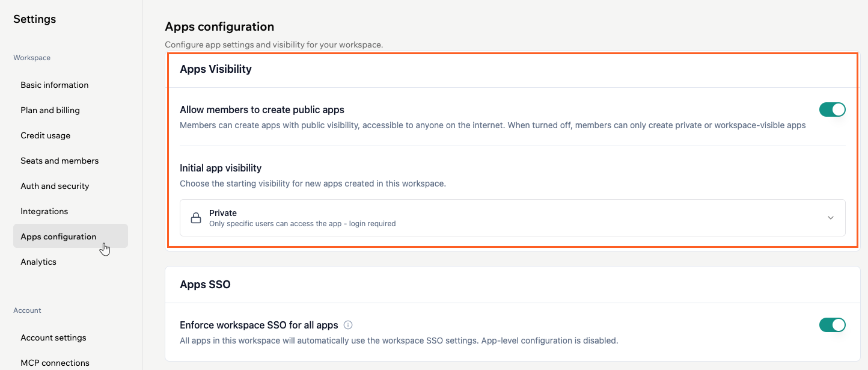This screenshot has width=868, height=370.
Task: Click the lock icon beside Private visibility
Action: (196, 218)
